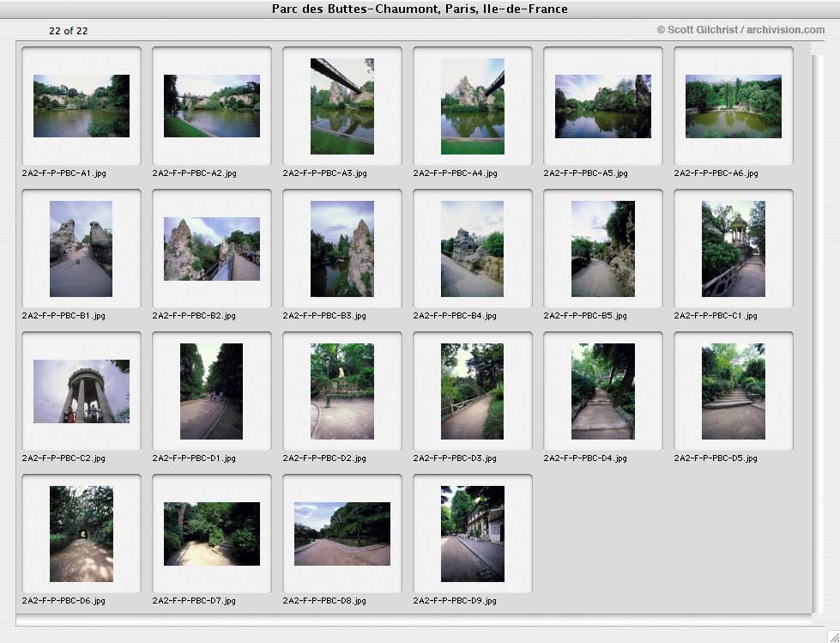Click filename label 2A2-F-P-PBC-B3.jpg
The width and height of the screenshot is (840, 643).
pos(324,316)
